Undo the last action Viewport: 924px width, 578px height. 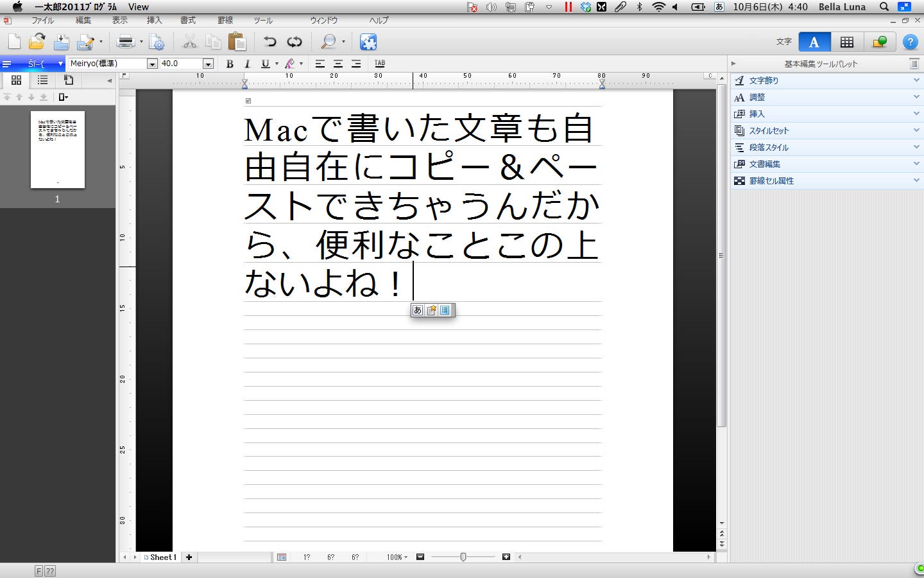(269, 42)
